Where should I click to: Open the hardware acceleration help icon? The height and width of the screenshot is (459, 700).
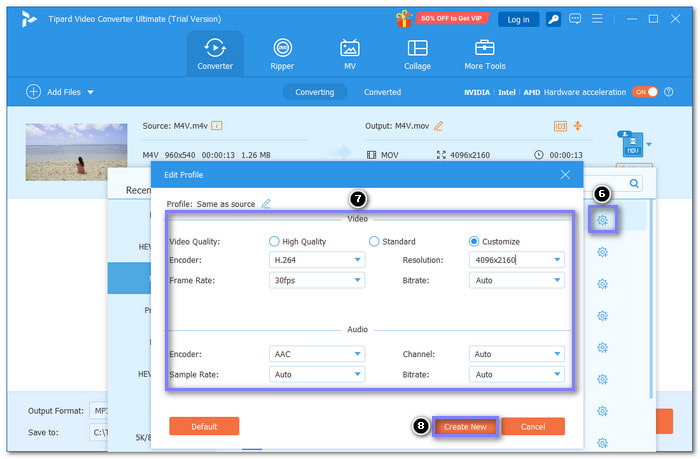click(668, 92)
